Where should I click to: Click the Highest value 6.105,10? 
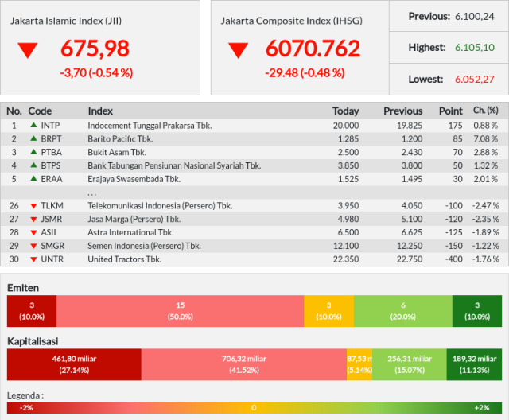click(x=475, y=48)
